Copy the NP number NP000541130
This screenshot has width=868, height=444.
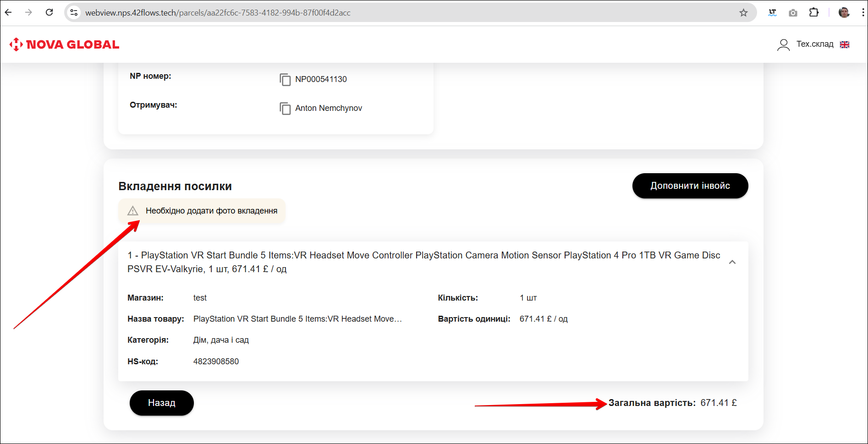click(285, 80)
